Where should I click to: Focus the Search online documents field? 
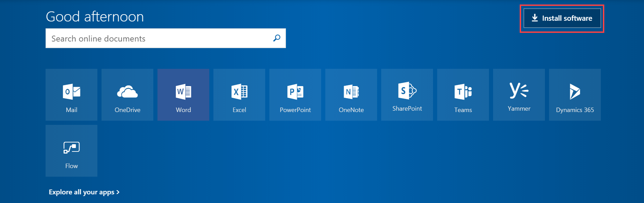tap(166, 38)
